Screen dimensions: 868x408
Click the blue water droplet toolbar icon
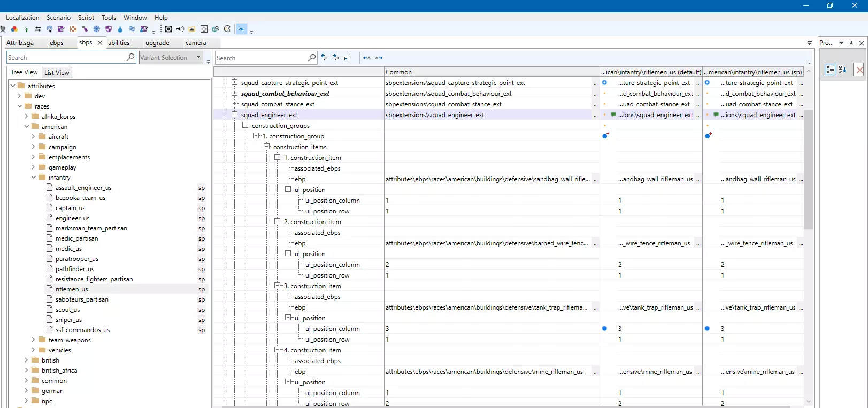point(120,29)
